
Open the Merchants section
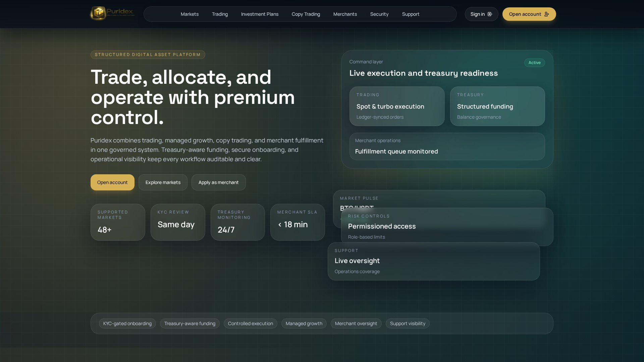345,14
